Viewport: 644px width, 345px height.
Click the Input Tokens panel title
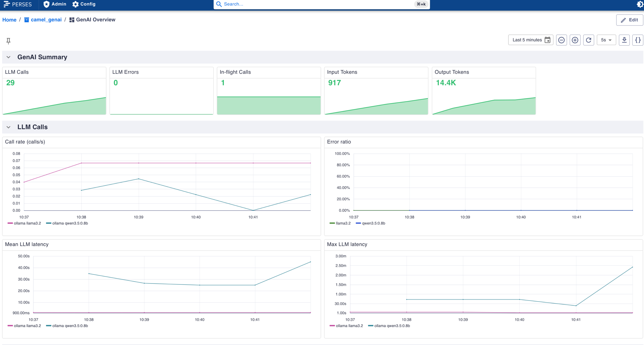[342, 72]
